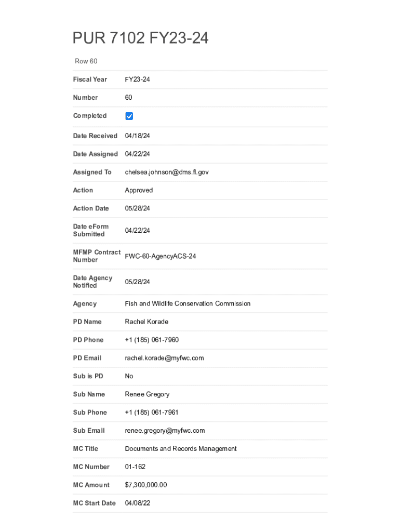This screenshot has width=400, height=532.
Task: Select MC Title Documents and Records Management
Action: tap(181, 449)
